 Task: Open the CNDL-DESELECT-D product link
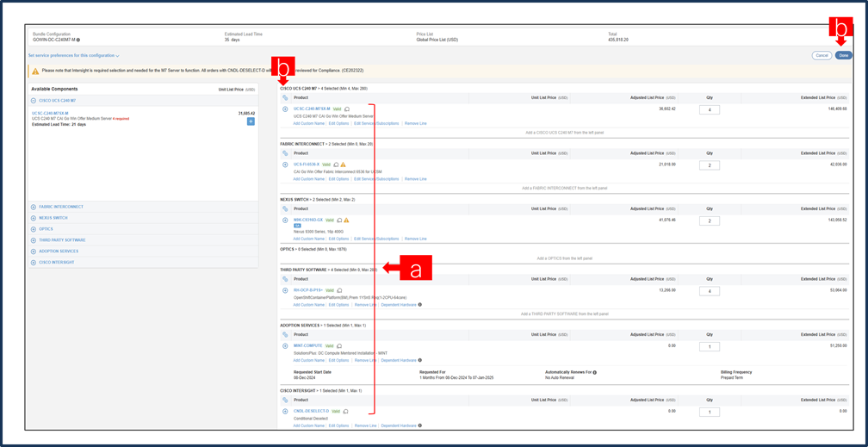tap(311, 411)
